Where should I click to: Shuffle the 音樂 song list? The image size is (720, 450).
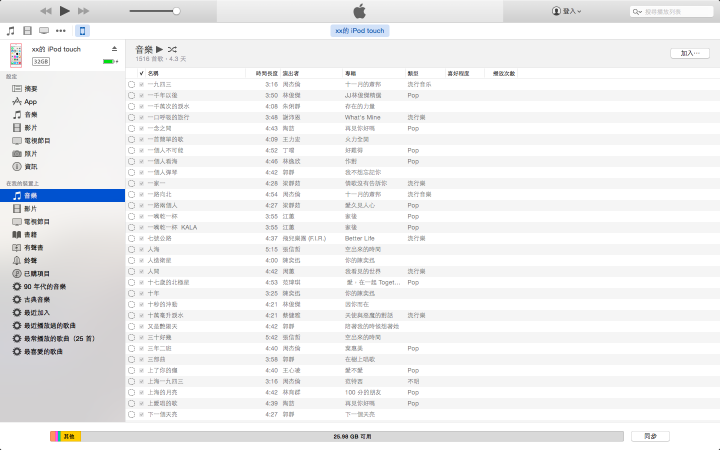coord(172,49)
